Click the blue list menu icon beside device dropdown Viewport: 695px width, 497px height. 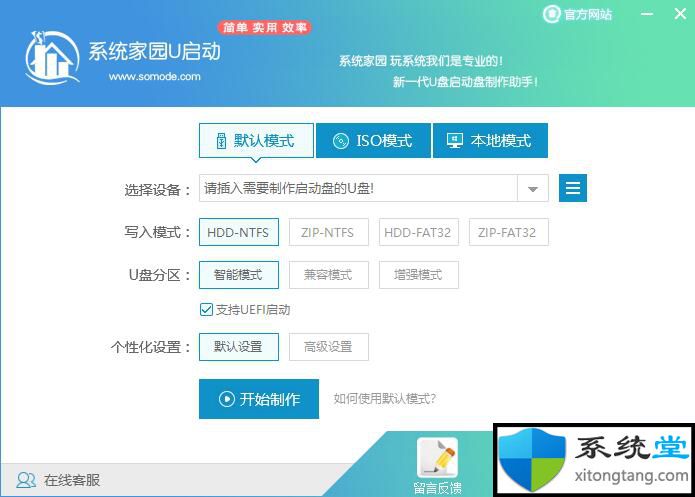(572, 188)
